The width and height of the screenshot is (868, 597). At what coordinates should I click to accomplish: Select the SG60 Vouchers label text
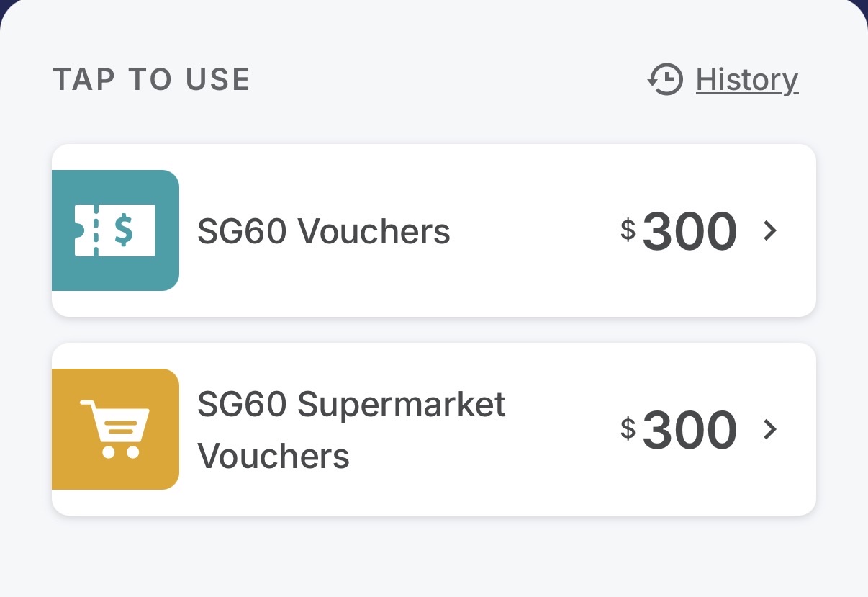[324, 231]
